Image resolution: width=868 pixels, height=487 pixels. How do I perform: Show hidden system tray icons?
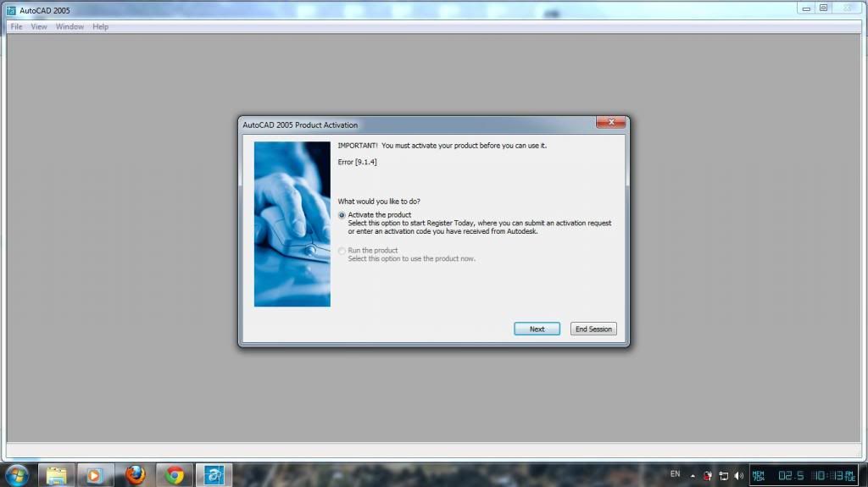pos(693,475)
